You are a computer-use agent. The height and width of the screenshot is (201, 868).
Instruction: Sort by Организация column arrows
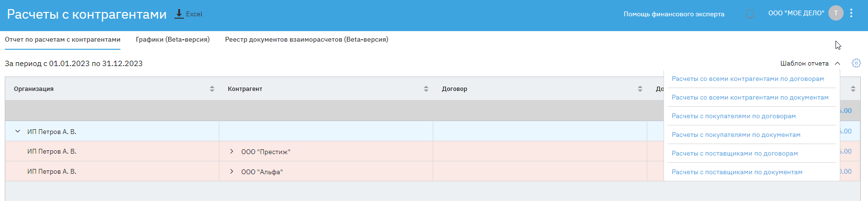[212, 89]
